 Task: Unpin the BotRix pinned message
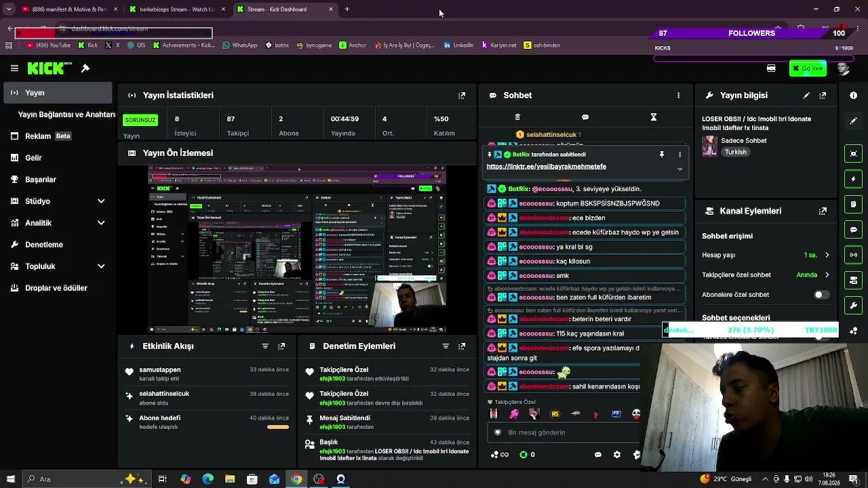662,155
